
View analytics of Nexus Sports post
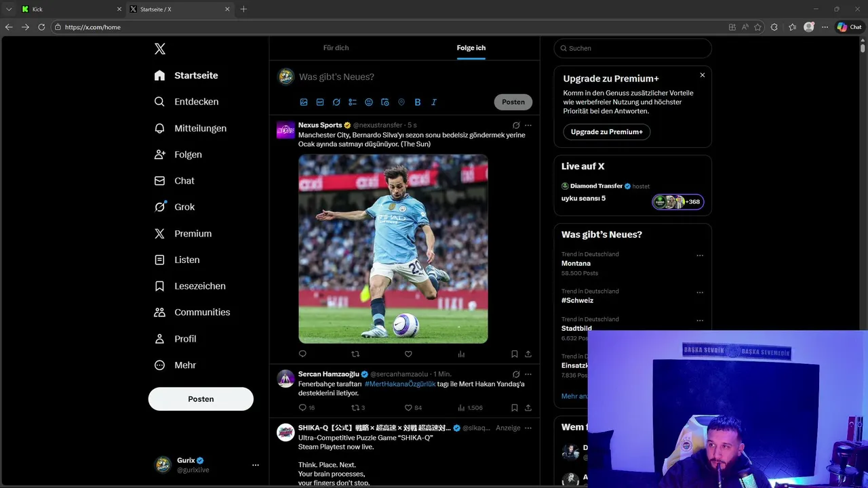coord(461,354)
